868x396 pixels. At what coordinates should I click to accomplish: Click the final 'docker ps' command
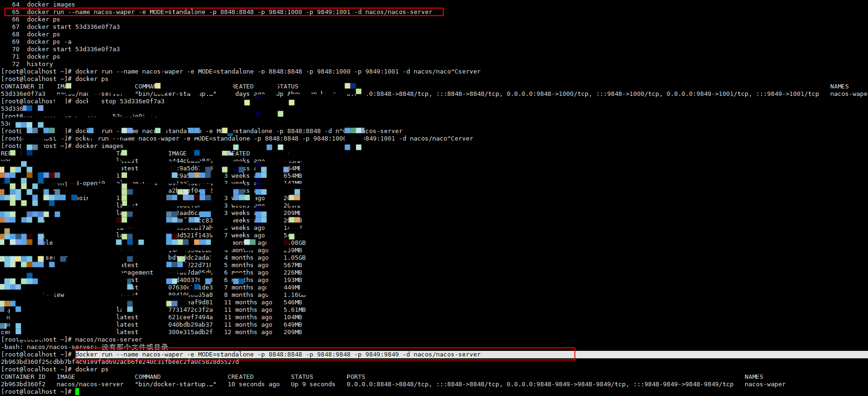[92, 369]
